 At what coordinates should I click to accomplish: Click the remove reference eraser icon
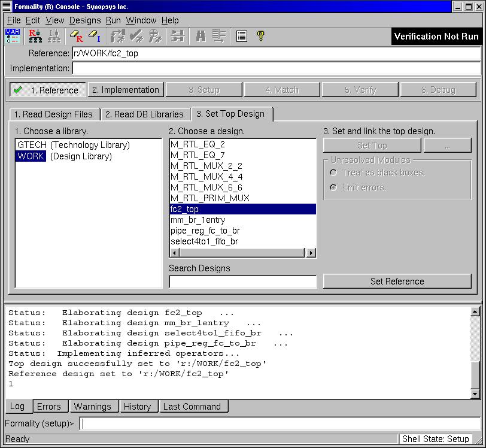click(x=76, y=36)
